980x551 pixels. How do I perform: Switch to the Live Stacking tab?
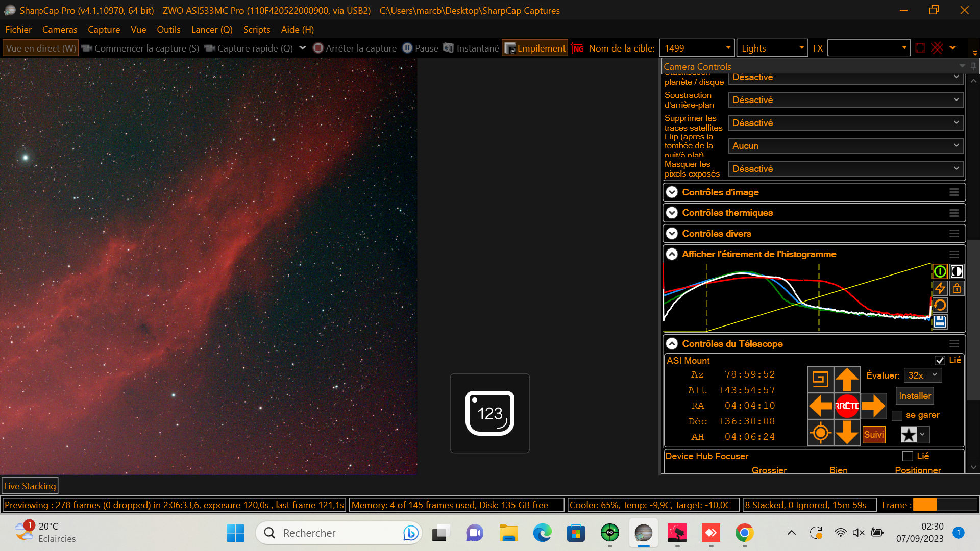click(x=30, y=486)
